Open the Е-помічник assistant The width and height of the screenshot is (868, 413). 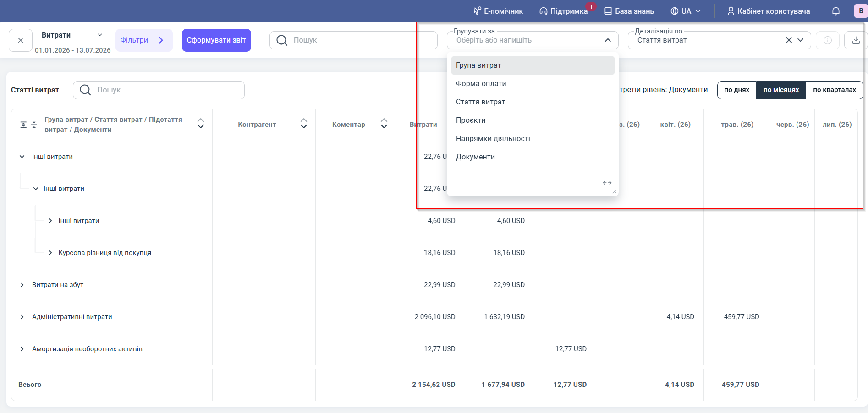(498, 11)
